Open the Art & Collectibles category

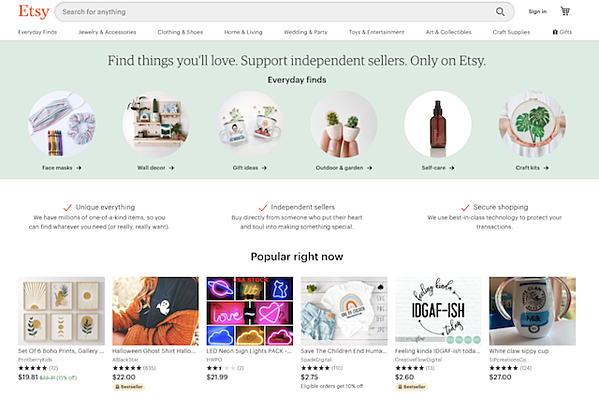click(x=448, y=32)
